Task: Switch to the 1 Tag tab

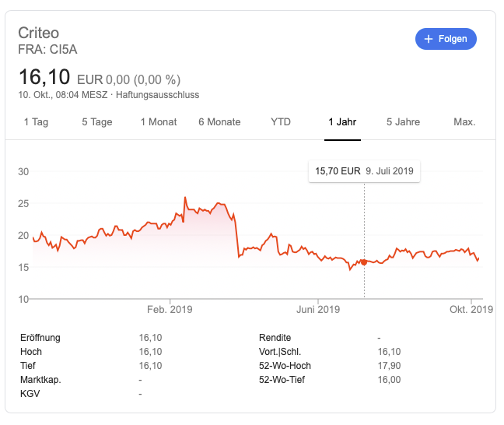Action: (x=37, y=122)
